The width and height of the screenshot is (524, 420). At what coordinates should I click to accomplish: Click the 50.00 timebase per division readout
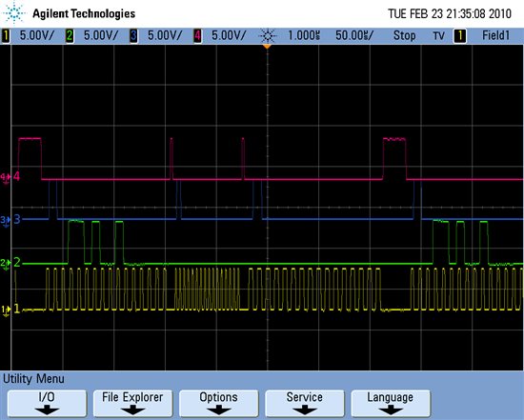(354, 35)
